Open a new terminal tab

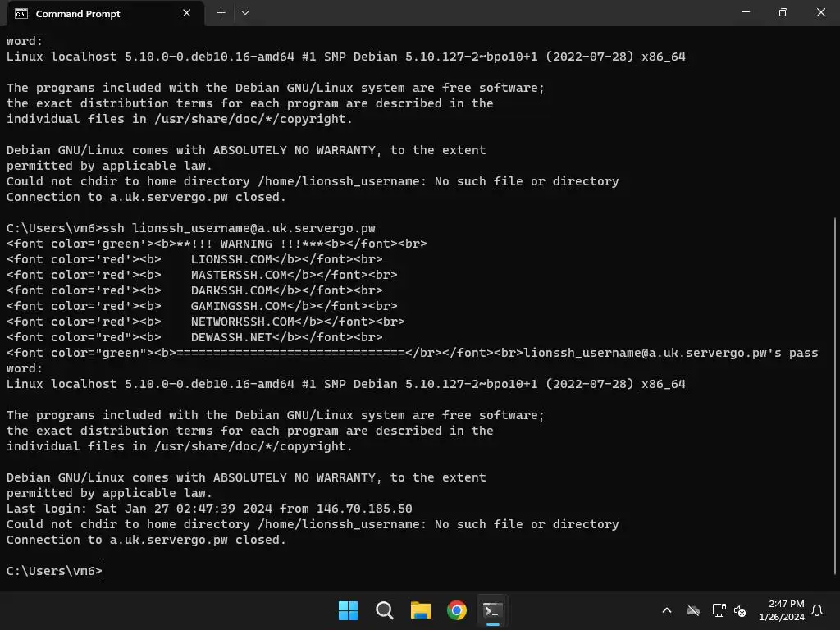click(221, 13)
